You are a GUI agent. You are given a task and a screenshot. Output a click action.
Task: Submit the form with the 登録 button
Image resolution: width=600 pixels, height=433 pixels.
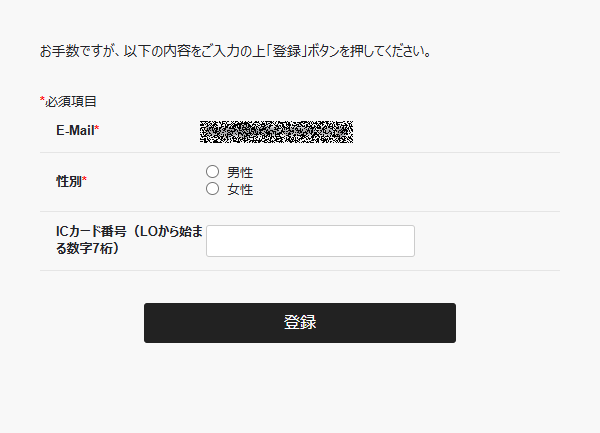coord(300,323)
